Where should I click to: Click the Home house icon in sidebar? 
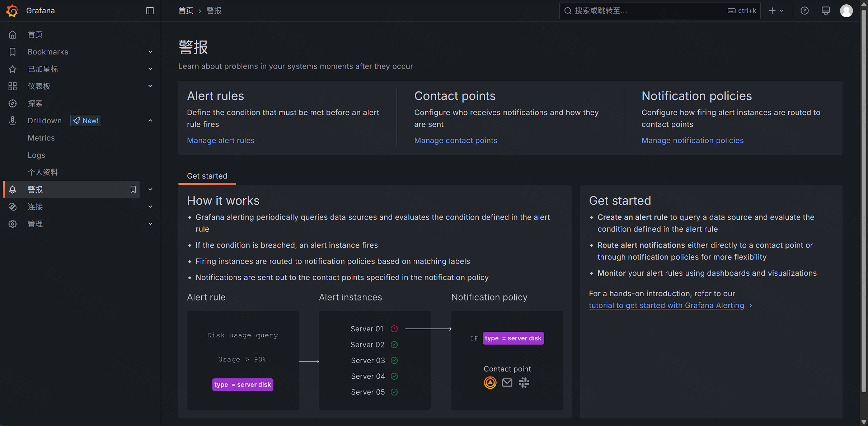[13, 34]
